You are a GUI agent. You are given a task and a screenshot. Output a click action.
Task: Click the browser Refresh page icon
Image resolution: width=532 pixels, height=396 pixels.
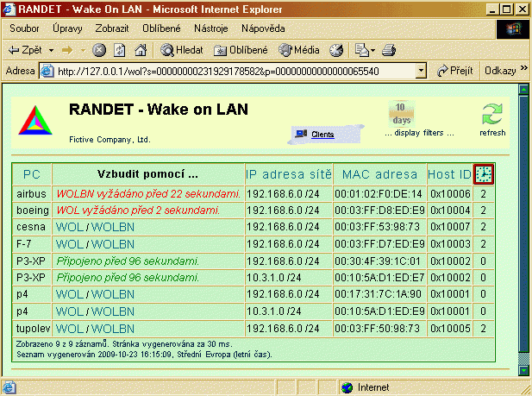[119, 51]
